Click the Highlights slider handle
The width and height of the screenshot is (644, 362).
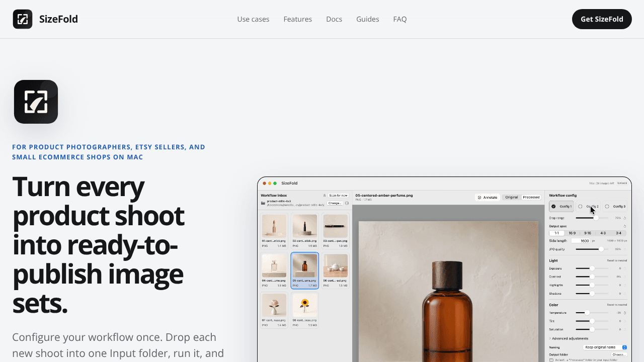tap(592, 285)
